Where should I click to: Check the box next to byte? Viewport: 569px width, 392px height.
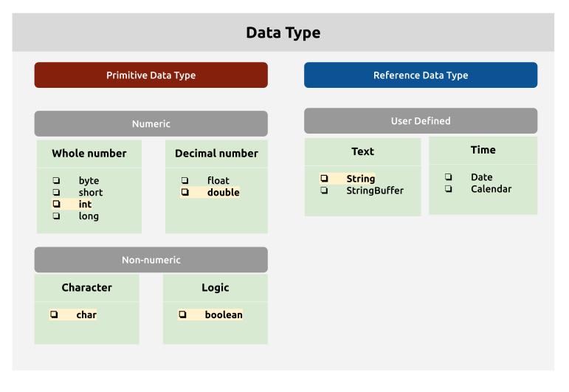click(x=56, y=181)
